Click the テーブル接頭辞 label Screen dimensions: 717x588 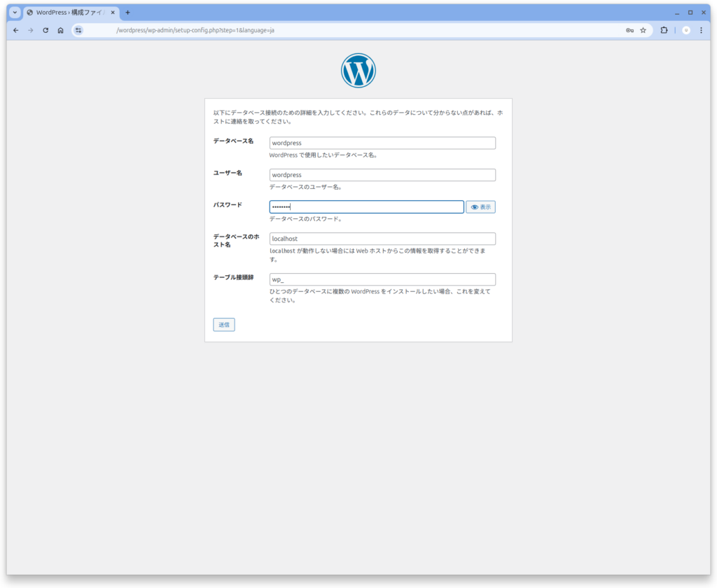pos(233,277)
